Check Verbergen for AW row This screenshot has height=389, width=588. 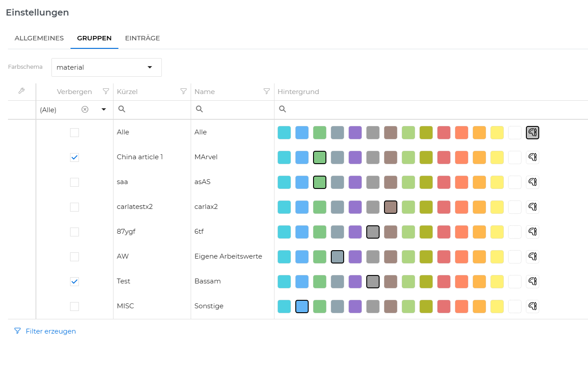[x=74, y=257]
